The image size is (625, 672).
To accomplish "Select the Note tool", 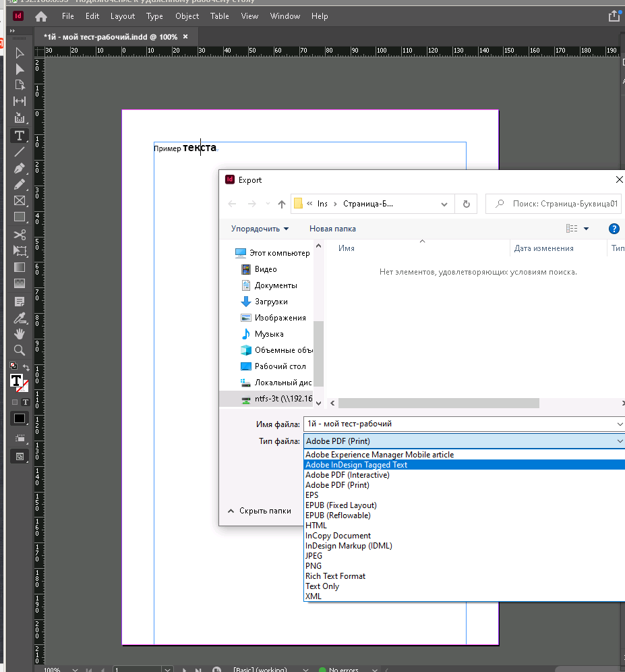I will click(20, 302).
